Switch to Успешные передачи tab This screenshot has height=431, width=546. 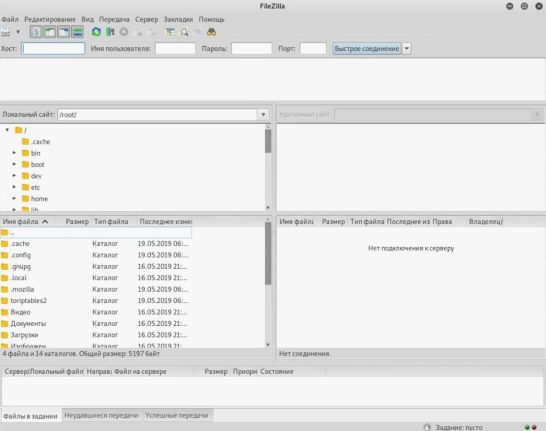point(177,415)
